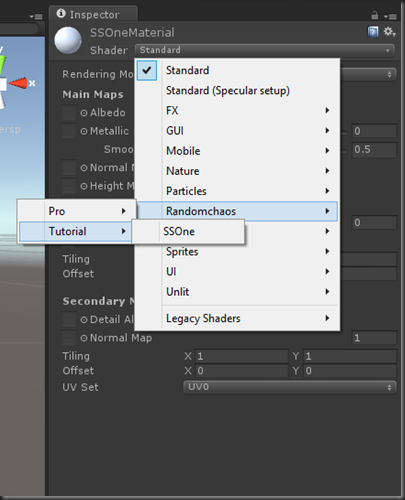Screen dimensions: 405x500
Task: Pick texture using Metallic circle selector
Action: click(84, 132)
